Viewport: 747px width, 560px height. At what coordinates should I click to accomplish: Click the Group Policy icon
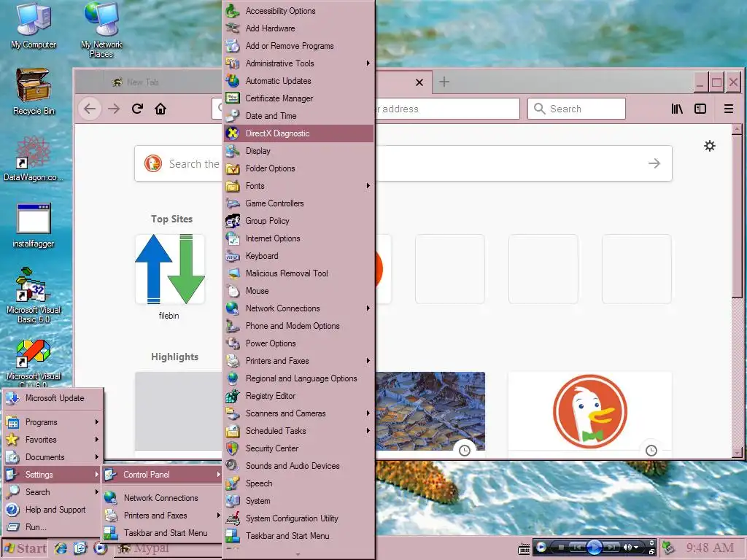[233, 221]
